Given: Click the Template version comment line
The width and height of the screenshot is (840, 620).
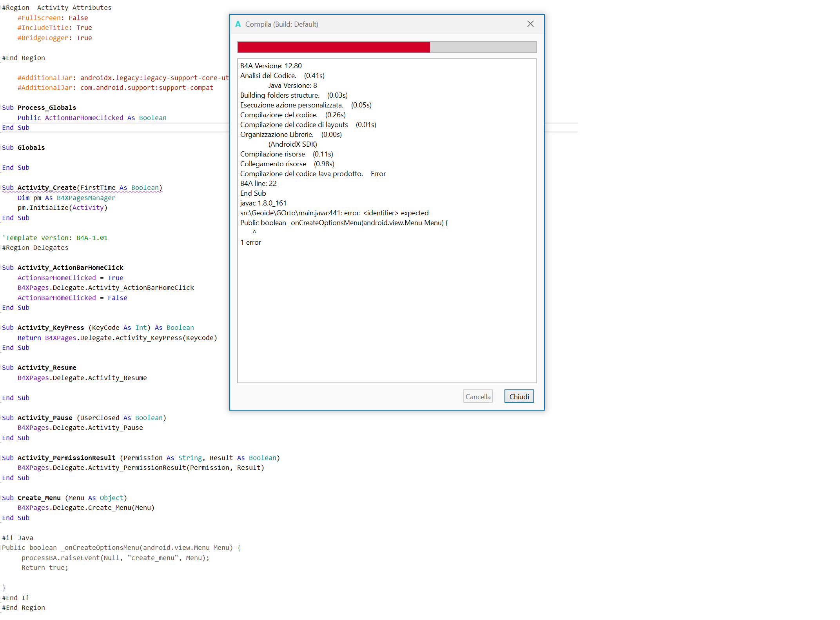Looking at the screenshot, I should point(55,238).
